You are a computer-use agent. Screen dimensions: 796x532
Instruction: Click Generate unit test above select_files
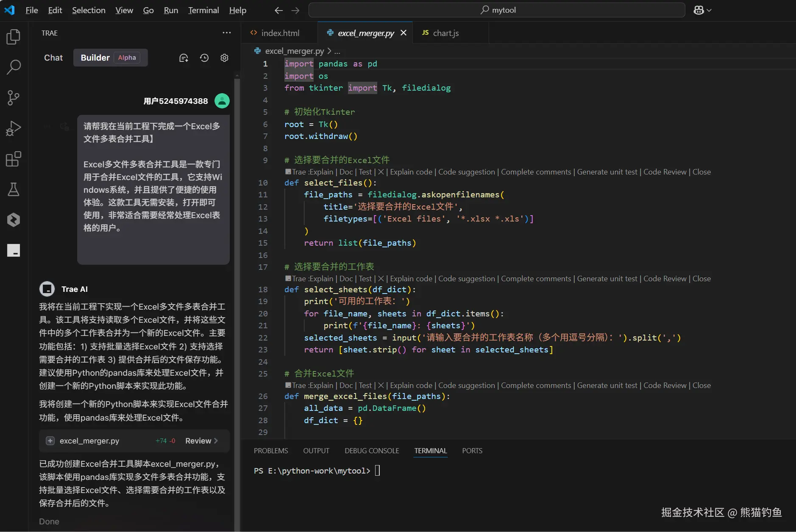[x=607, y=172]
